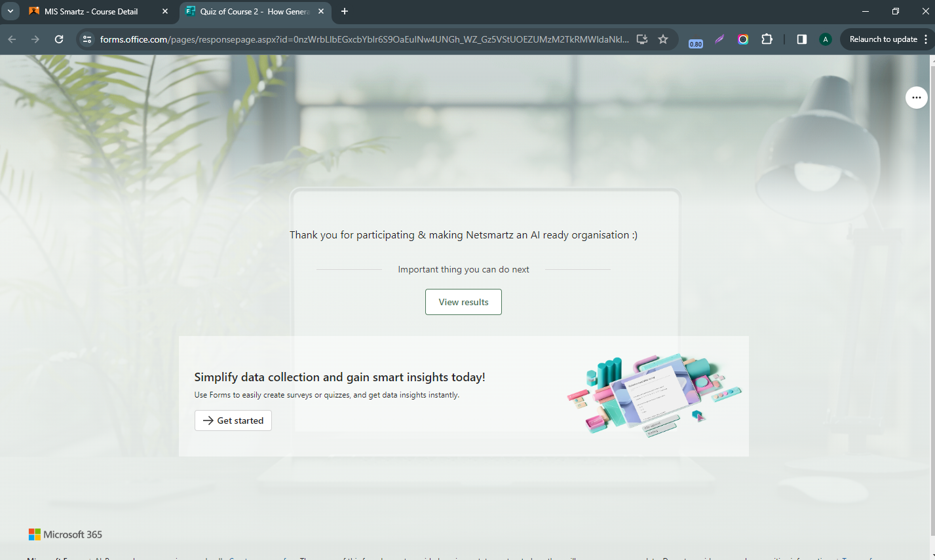This screenshot has width=935, height=560.
Task: Select the Quiz of Course 2 tab
Action: tap(254, 12)
